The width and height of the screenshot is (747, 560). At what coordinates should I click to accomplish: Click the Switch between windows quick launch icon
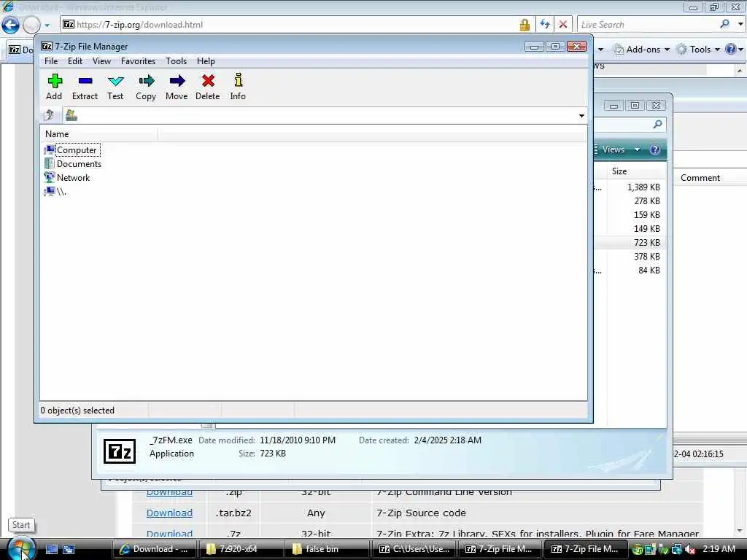coord(69,549)
